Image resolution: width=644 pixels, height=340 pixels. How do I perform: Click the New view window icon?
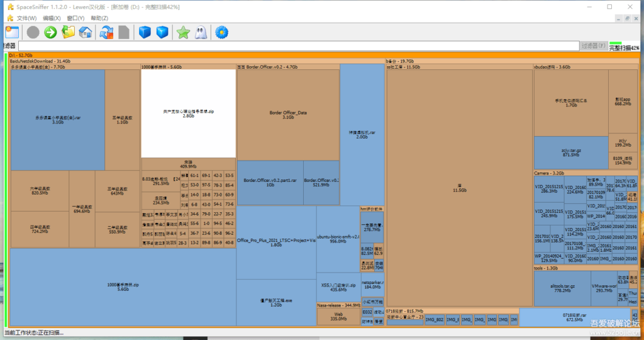pos(12,31)
